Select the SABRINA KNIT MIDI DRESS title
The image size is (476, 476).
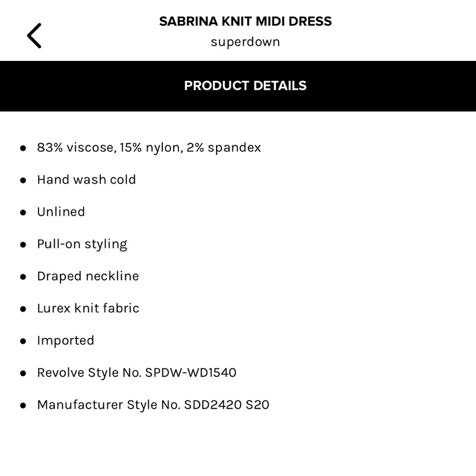245,21
